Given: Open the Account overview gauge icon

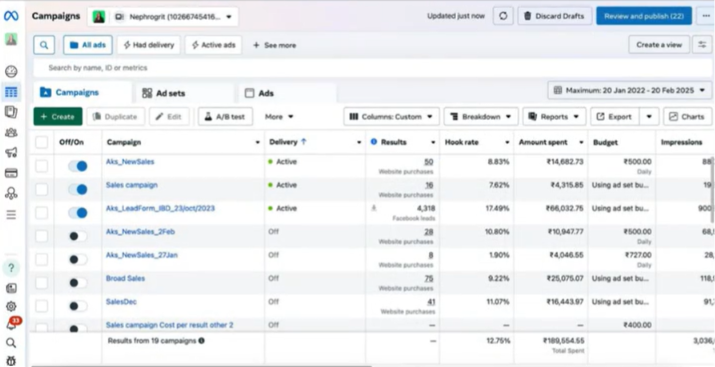Looking at the screenshot, I should pos(11,72).
